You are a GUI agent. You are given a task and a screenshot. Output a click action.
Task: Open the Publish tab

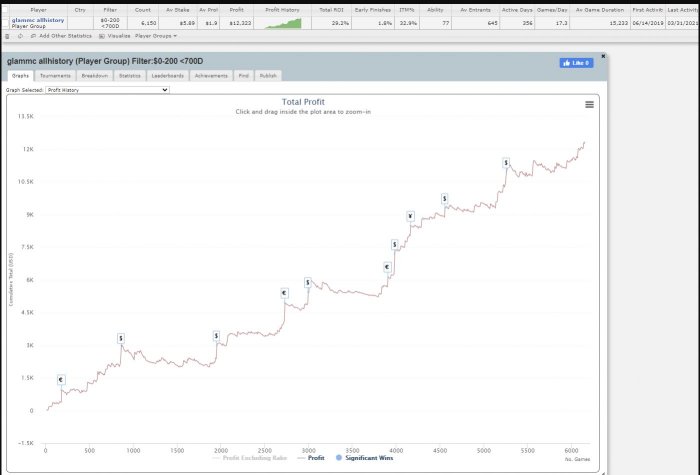point(268,76)
